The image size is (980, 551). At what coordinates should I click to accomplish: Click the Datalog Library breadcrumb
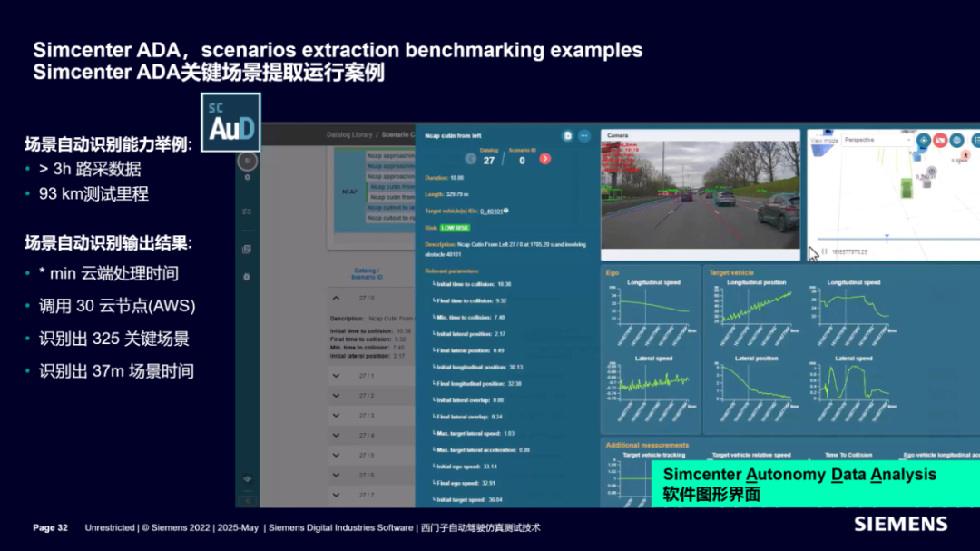tap(349, 135)
